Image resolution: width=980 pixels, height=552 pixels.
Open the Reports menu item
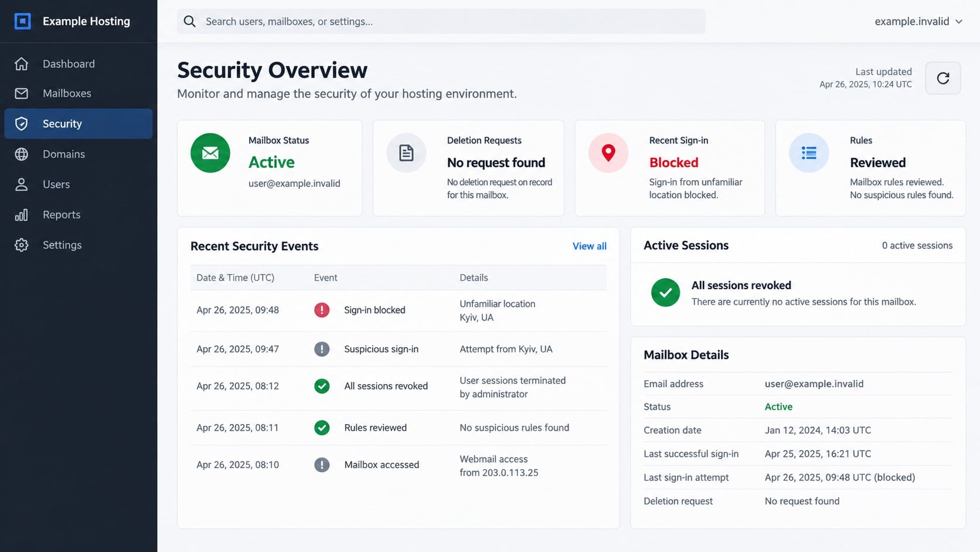coord(79,215)
